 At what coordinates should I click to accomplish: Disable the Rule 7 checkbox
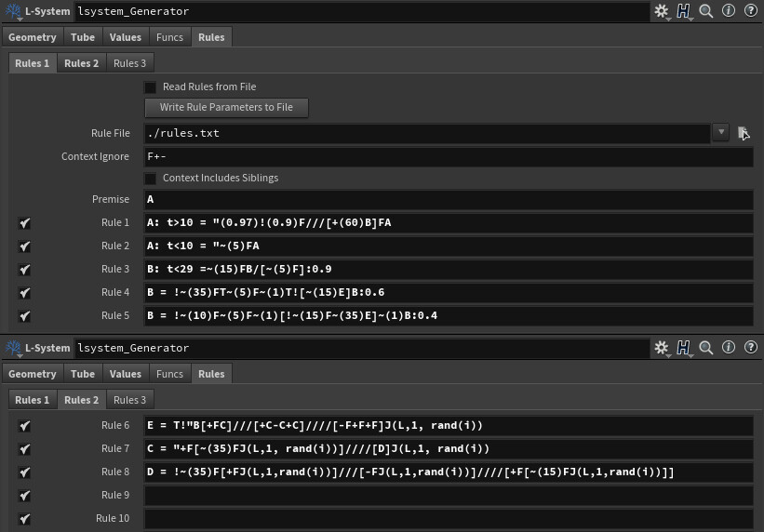[x=24, y=449]
